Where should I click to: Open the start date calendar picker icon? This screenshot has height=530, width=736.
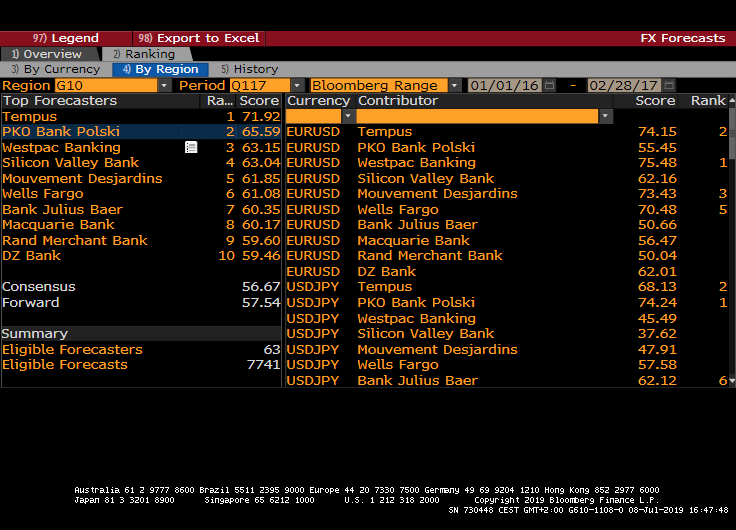coord(549,86)
